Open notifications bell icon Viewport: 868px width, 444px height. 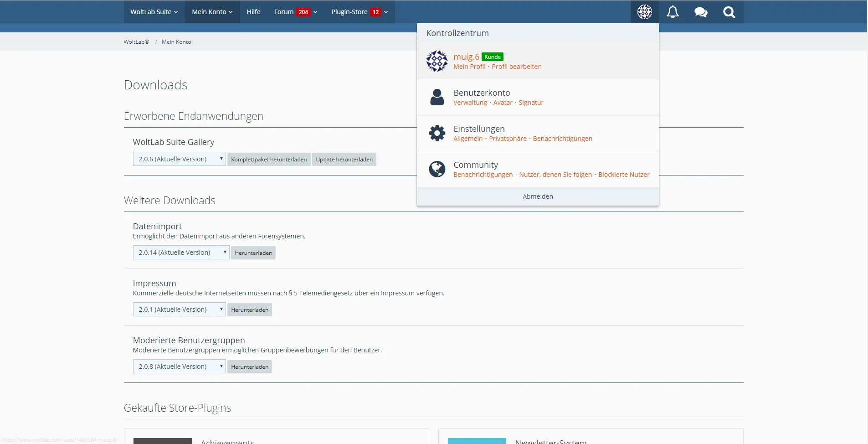coord(673,12)
